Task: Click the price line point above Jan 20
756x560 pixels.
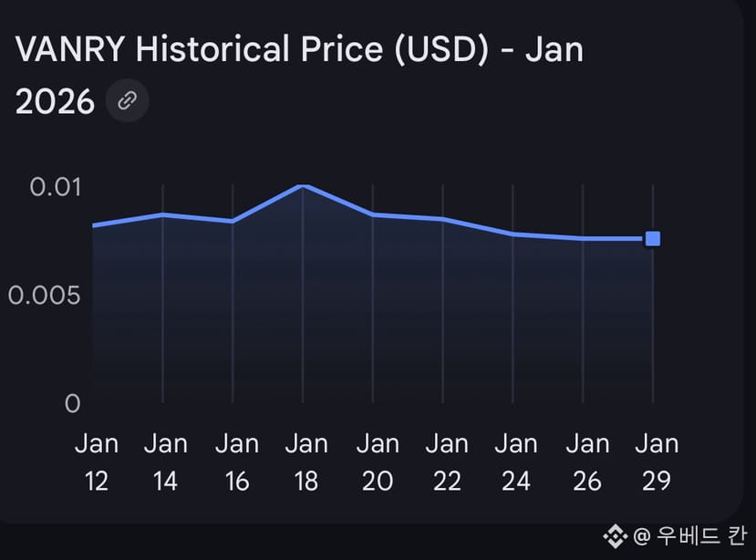Action: (x=373, y=214)
